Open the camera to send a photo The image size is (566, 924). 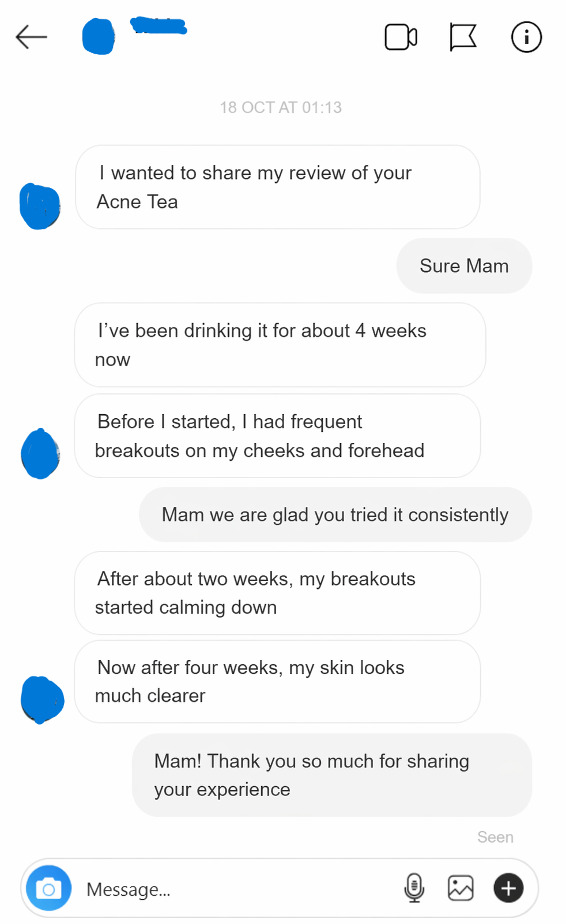tap(48, 888)
